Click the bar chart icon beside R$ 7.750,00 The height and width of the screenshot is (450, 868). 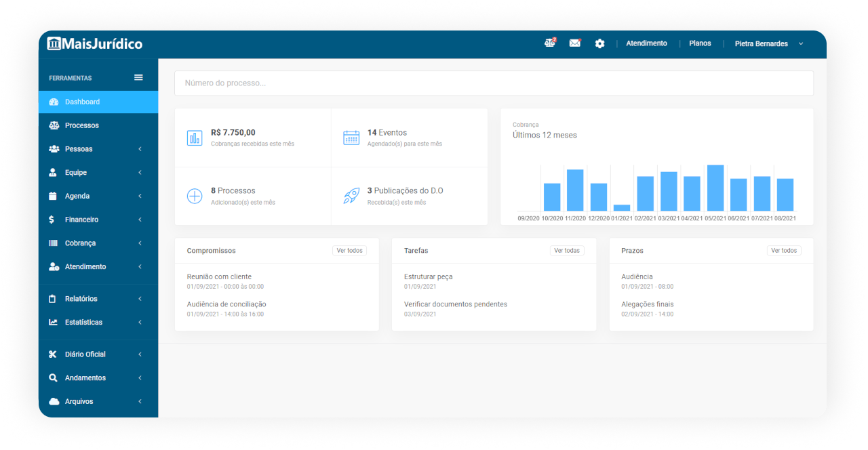195,138
